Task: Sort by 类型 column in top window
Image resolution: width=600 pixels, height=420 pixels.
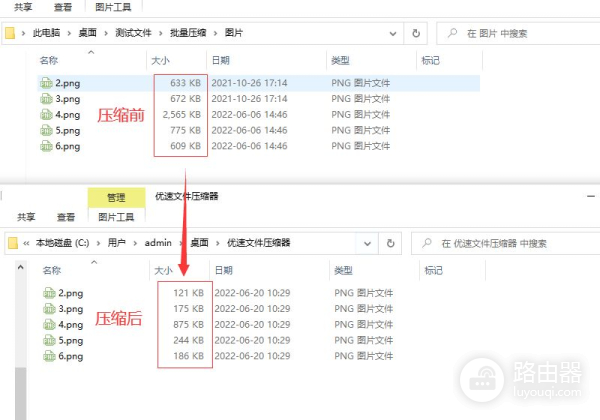Action: coord(340,60)
